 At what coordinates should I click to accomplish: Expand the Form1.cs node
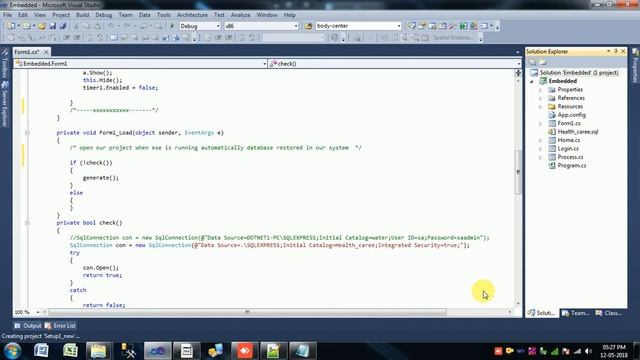(540, 123)
